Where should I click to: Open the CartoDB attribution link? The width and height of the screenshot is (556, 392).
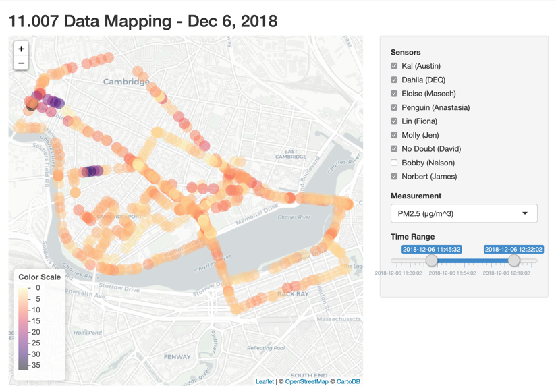tap(348, 381)
